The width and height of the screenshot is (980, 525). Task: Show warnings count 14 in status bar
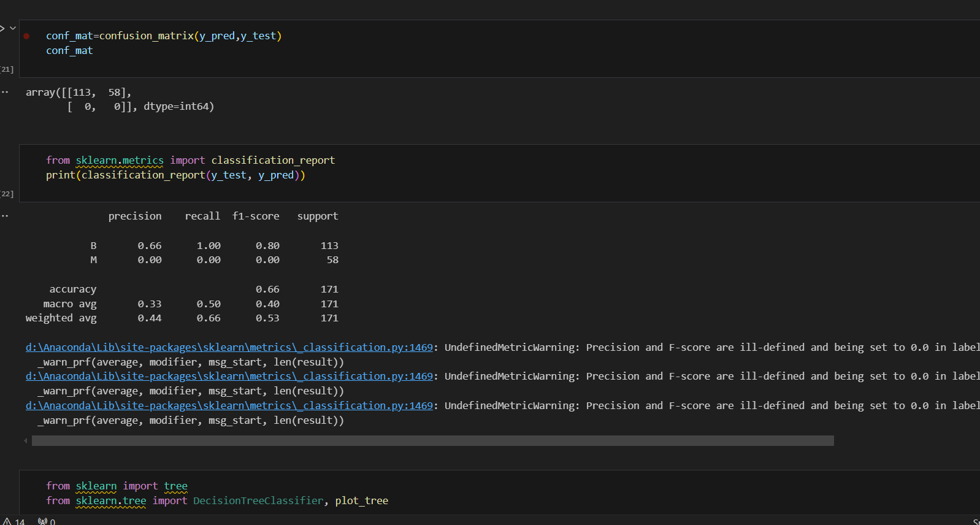[13, 521]
